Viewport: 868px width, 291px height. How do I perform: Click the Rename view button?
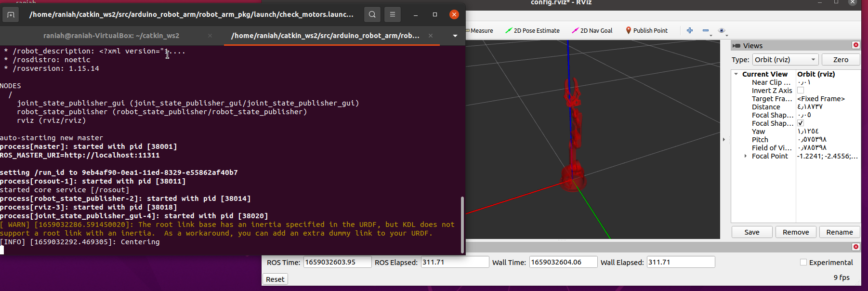click(x=840, y=232)
